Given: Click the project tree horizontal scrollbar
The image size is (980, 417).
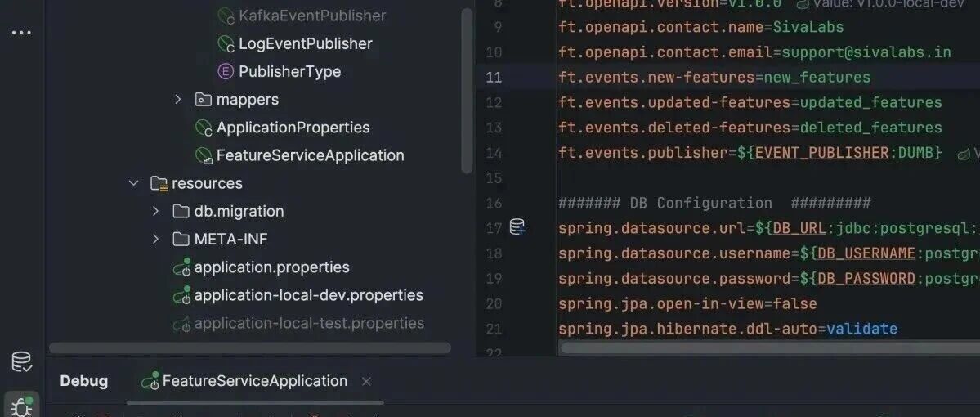Looking at the screenshot, I should click(250, 347).
